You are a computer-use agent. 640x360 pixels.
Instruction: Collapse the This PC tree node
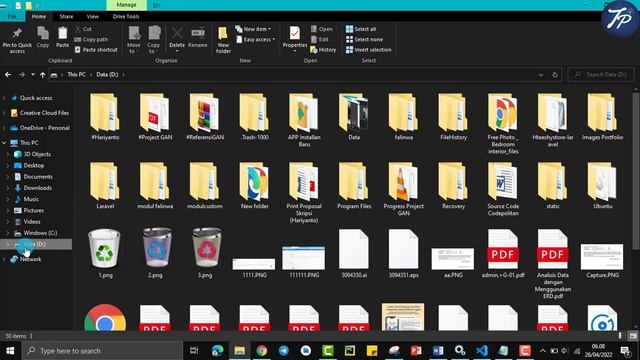tap(4, 143)
